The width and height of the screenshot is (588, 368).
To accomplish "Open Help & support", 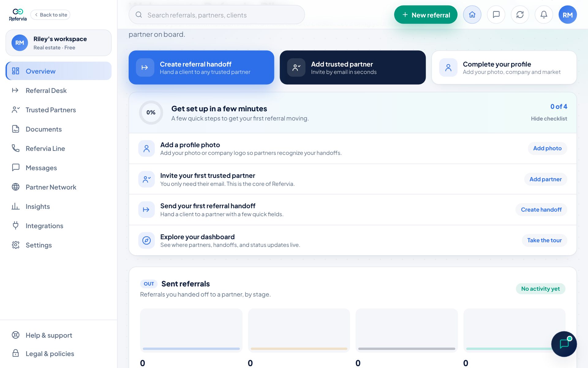I will pos(58,335).
